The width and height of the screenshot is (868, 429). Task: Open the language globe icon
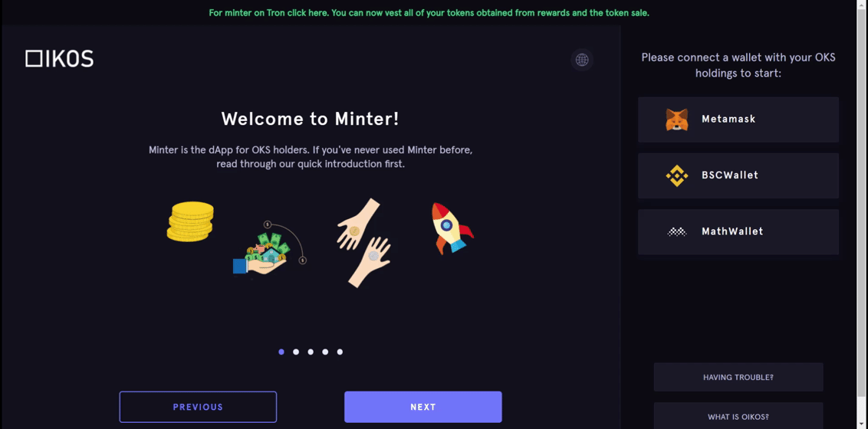(582, 60)
